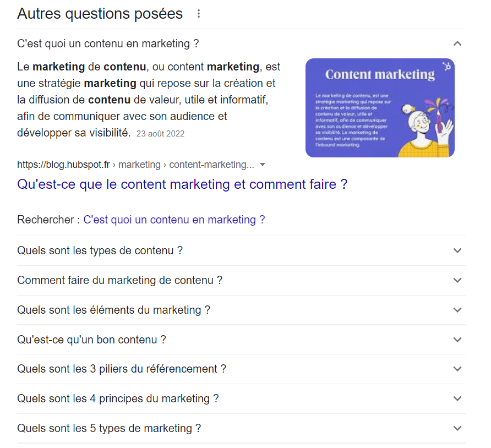Click the date 23 août 2022 in the snippet
This screenshot has height=448, width=491.
160,133
